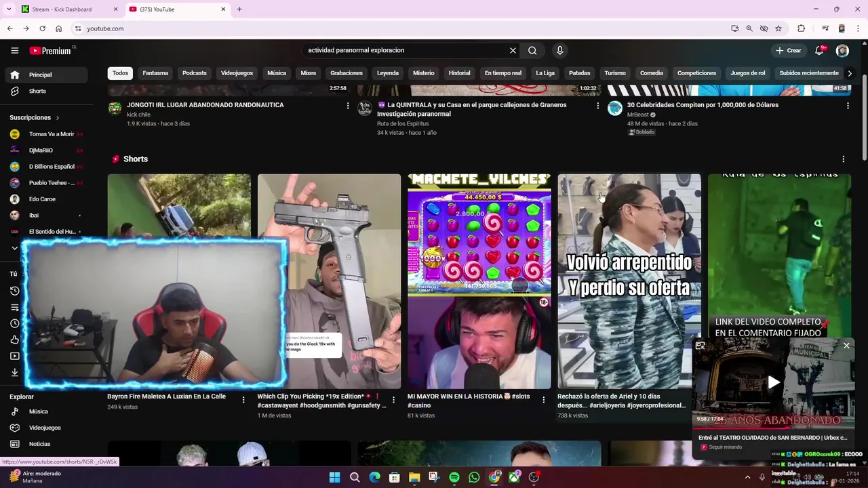
Task: Open liked videos thumbs-up icon
Action: (15, 340)
